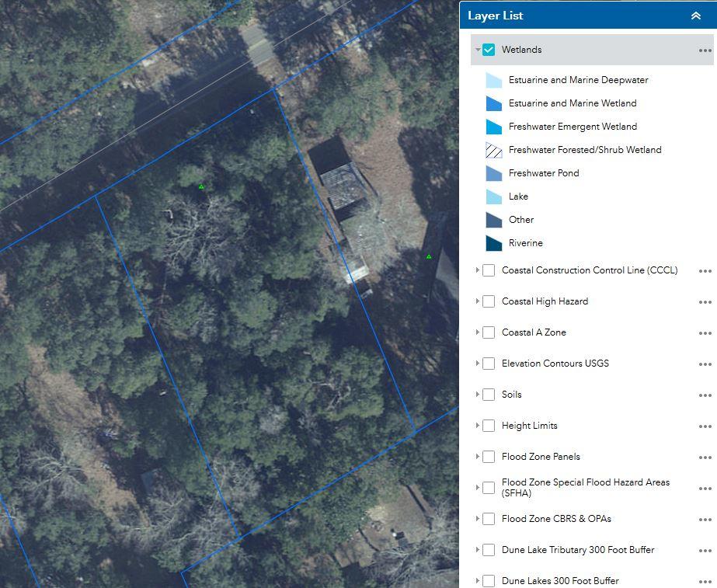The height and width of the screenshot is (588, 717).
Task: Open options menu for Flood Zone CBRS & OPAs
Action: point(705,519)
